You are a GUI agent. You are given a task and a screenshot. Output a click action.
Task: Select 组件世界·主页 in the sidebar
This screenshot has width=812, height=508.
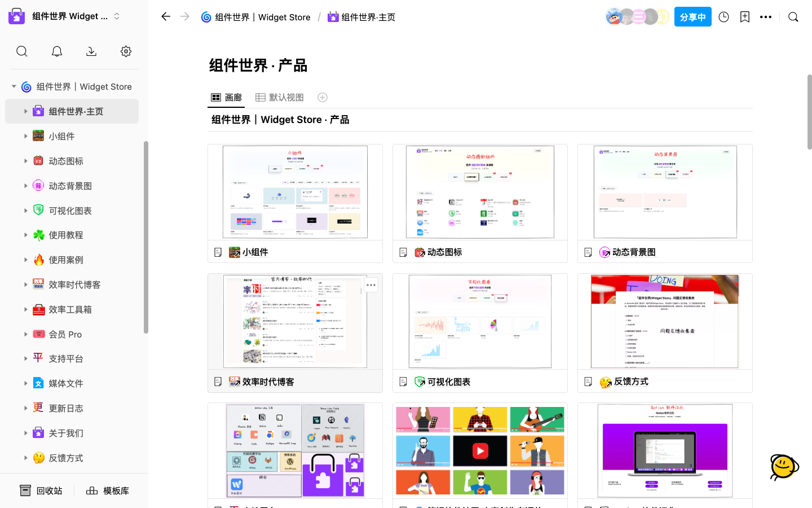(72, 111)
